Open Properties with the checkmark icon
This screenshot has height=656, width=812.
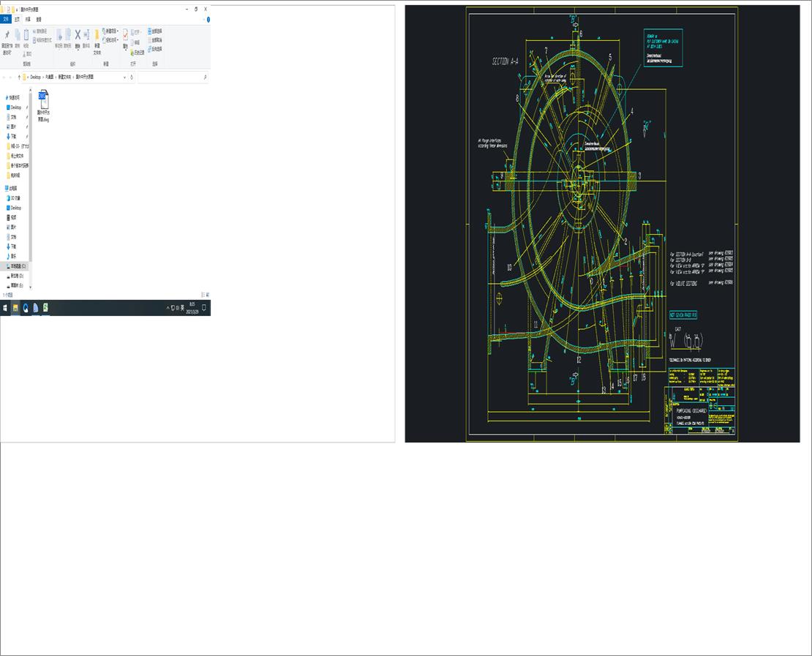pos(125,35)
